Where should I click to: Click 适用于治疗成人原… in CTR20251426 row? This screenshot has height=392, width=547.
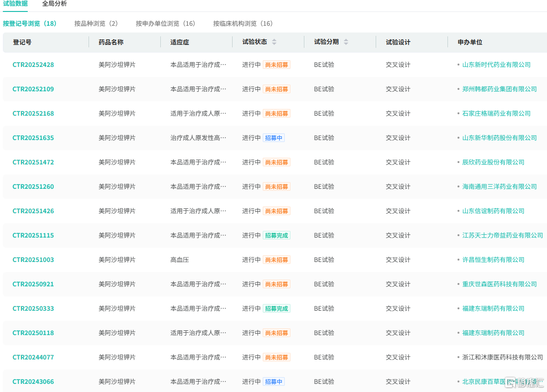tap(198, 211)
